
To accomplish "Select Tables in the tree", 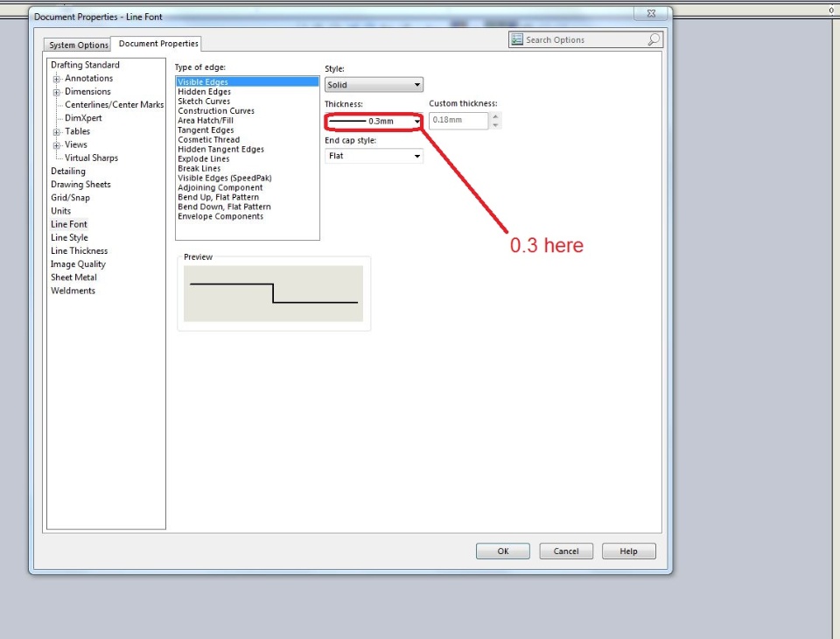I will (78, 131).
